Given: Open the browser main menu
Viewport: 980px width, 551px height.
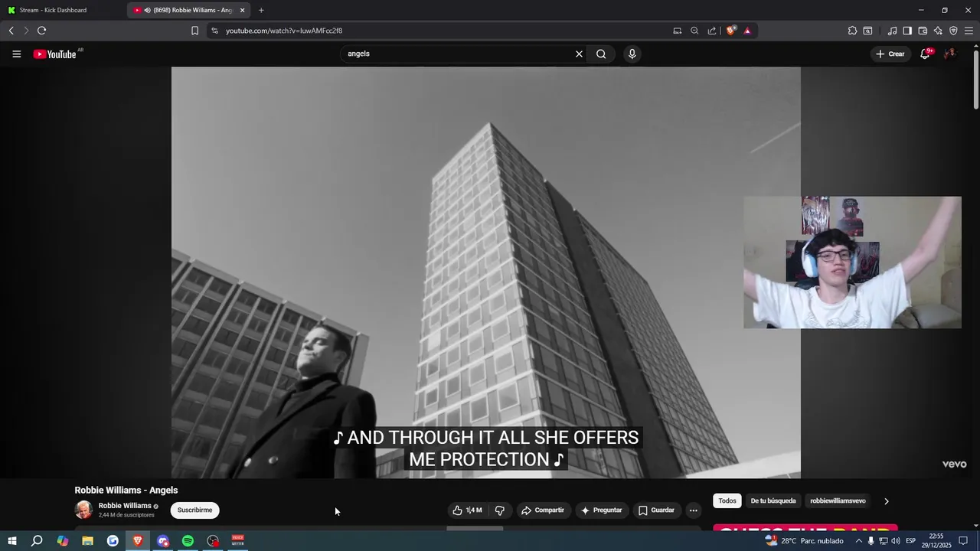Looking at the screenshot, I should 969,31.
